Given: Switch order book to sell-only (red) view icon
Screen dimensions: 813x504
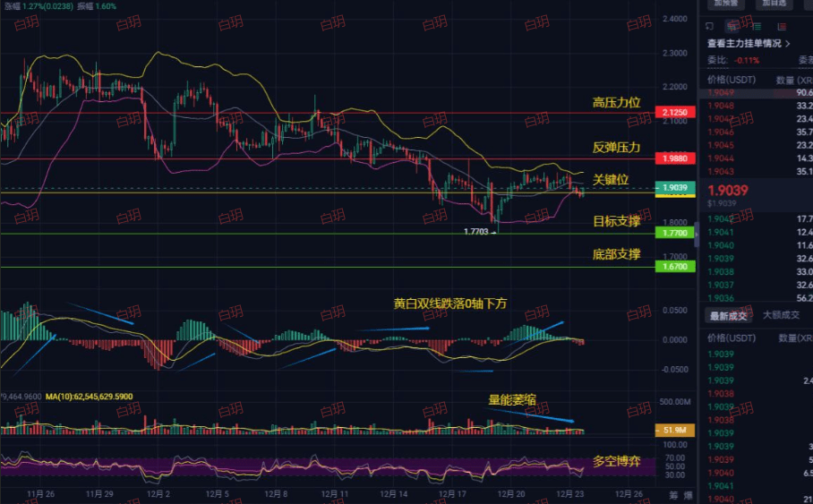Looking at the screenshot, I should pyautogui.click(x=782, y=26).
